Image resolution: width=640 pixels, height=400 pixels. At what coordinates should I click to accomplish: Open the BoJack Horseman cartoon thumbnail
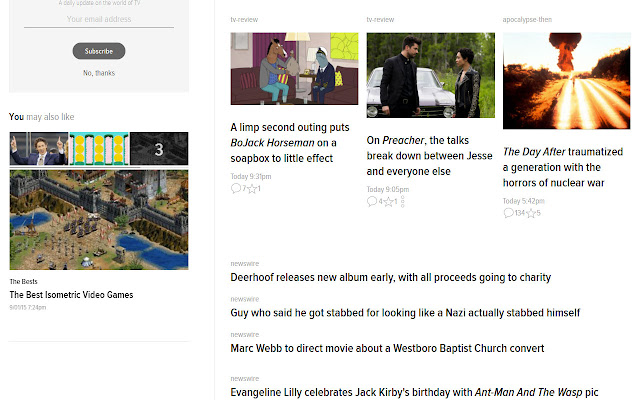pos(294,69)
